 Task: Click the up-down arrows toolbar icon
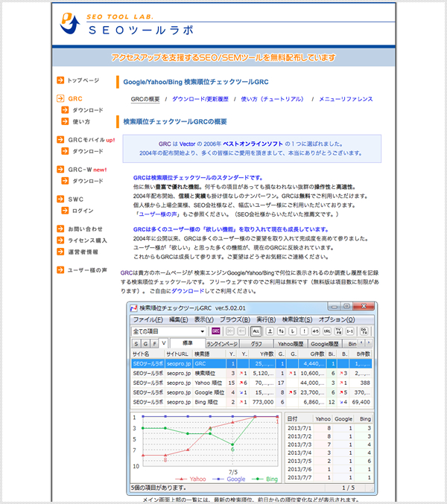pos(282,331)
